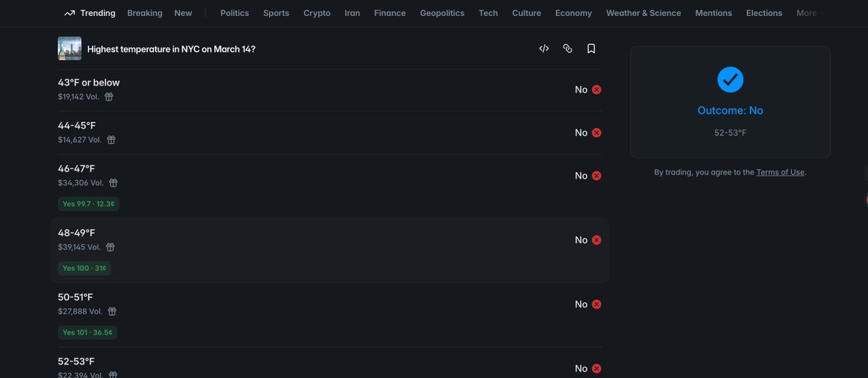
Task: Select the 43°F or below outcome title
Action: [89, 82]
